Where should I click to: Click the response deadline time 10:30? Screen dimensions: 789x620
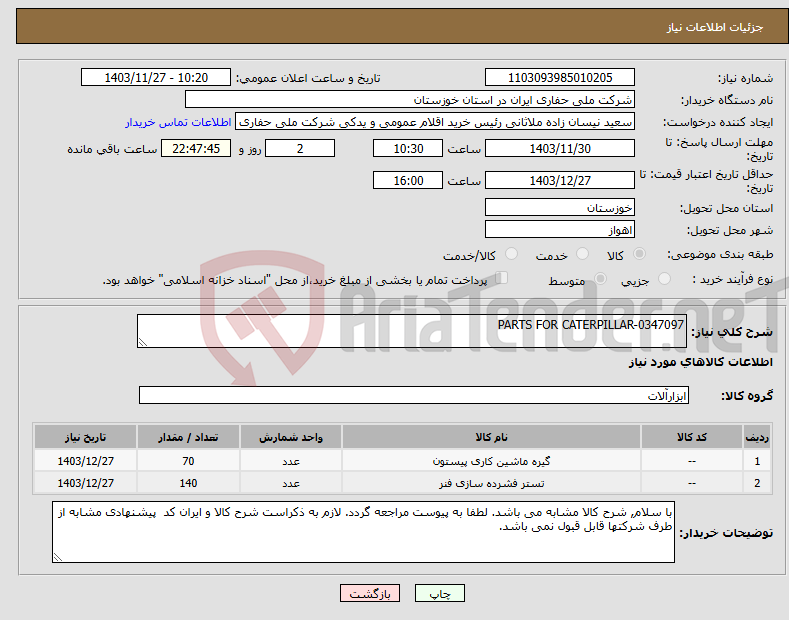coord(408,148)
